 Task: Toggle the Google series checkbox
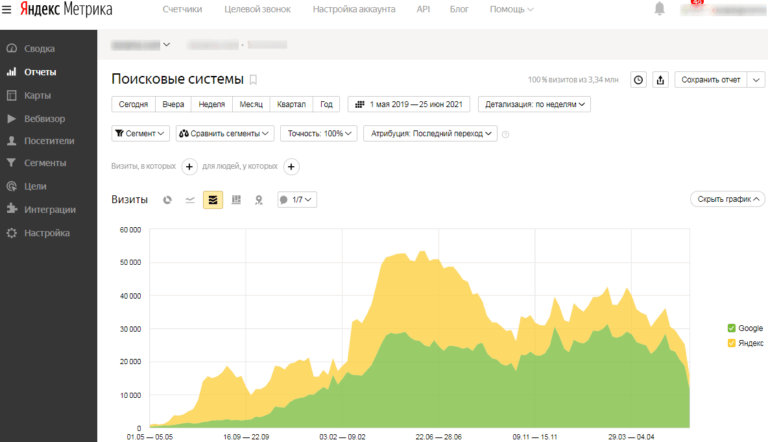pyautogui.click(x=732, y=328)
